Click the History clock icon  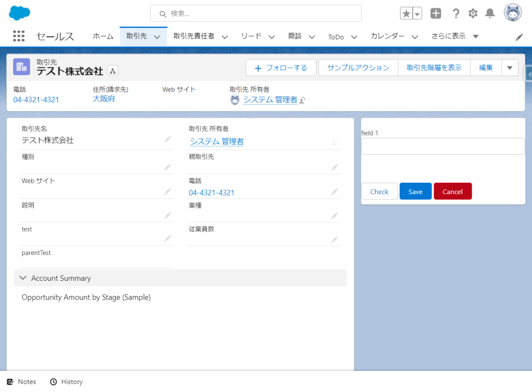[54, 382]
